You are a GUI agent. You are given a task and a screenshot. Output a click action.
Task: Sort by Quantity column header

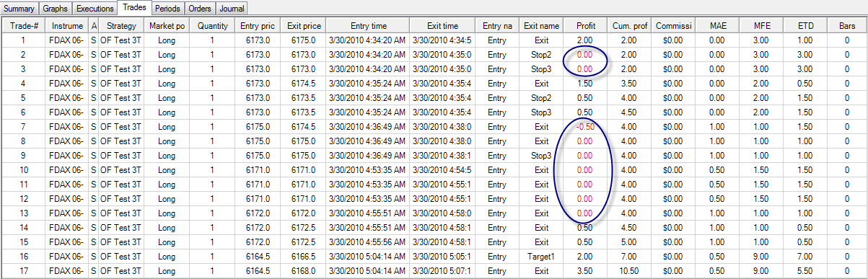212,26
